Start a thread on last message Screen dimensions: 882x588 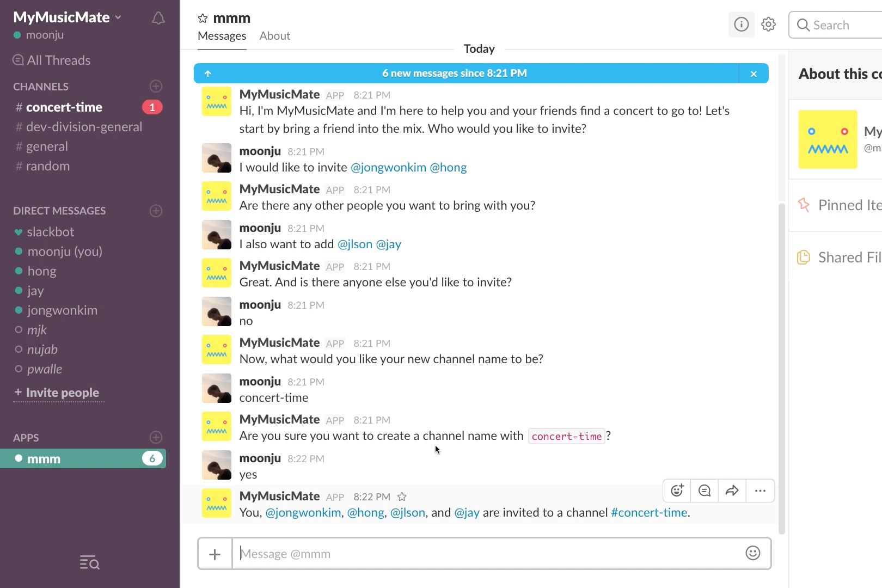pyautogui.click(x=705, y=491)
